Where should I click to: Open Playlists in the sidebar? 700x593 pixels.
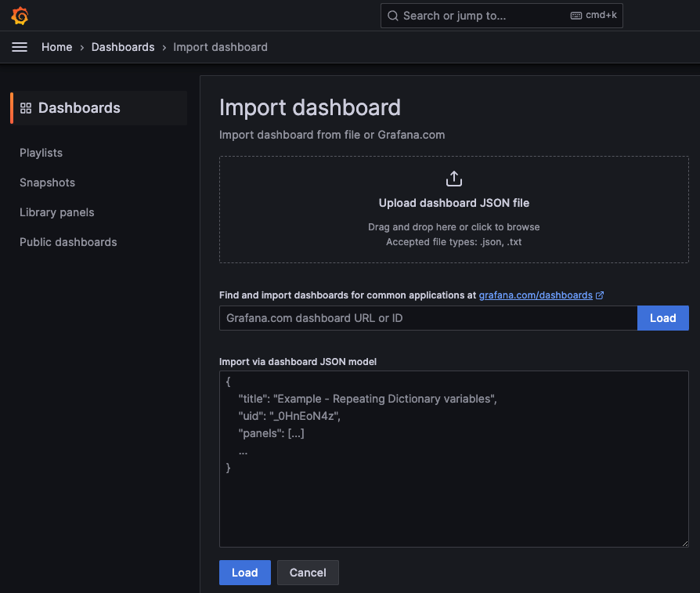tap(41, 153)
